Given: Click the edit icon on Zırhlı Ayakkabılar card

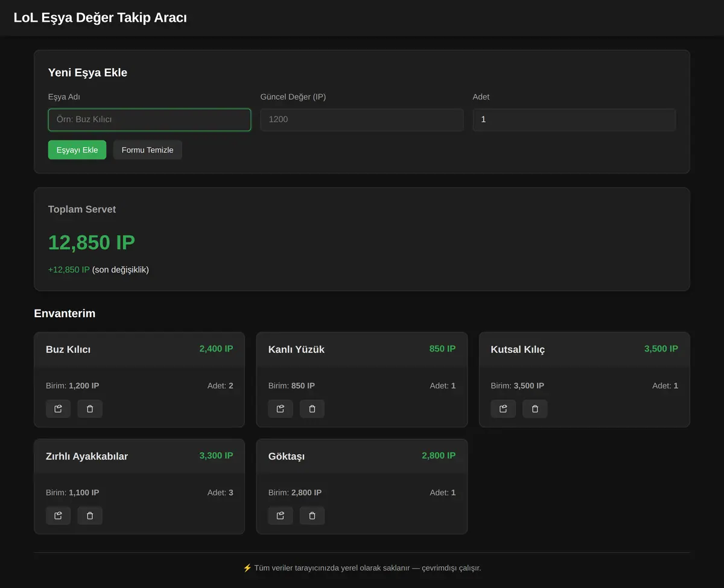Looking at the screenshot, I should point(59,516).
